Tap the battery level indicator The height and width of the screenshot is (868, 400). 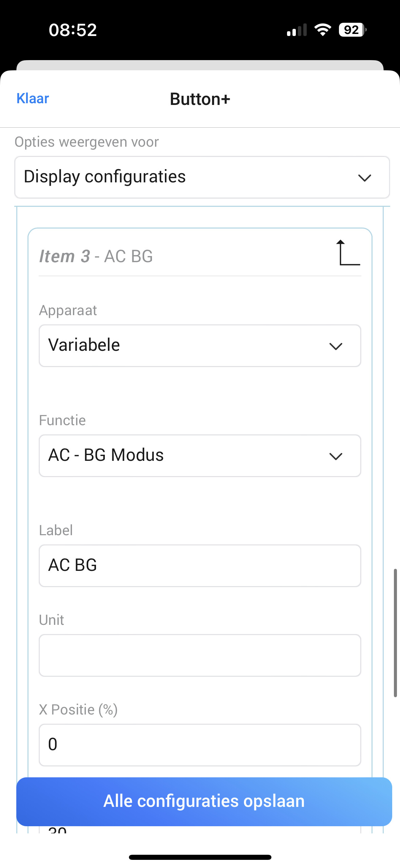click(x=352, y=30)
